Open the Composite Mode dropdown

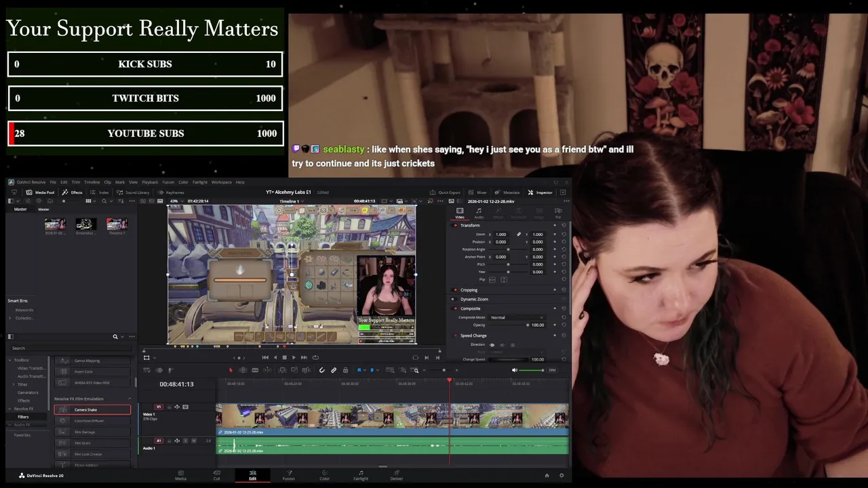pos(517,317)
